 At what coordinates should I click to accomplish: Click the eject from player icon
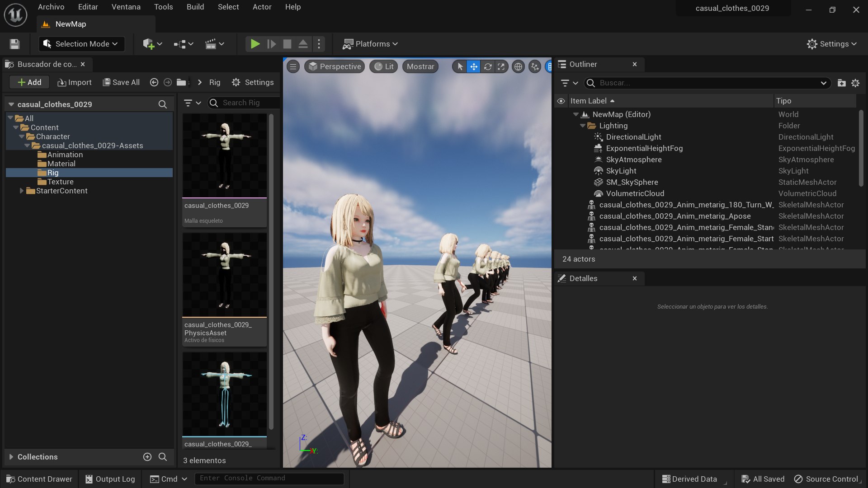click(x=303, y=44)
